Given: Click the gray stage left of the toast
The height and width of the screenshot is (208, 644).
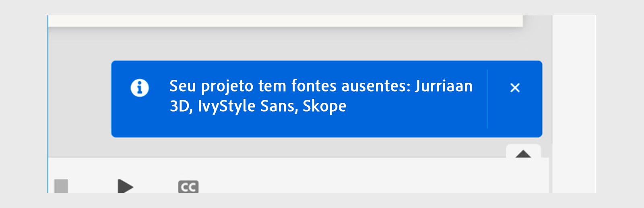Looking at the screenshot, I should [80, 100].
